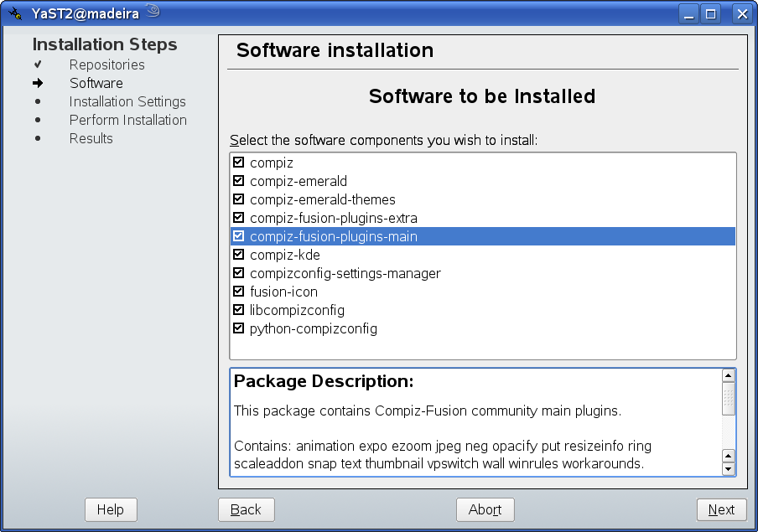Uncheck the compiz-emerald checkbox
The height and width of the screenshot is (532, 758).
(x=238, y=181)
